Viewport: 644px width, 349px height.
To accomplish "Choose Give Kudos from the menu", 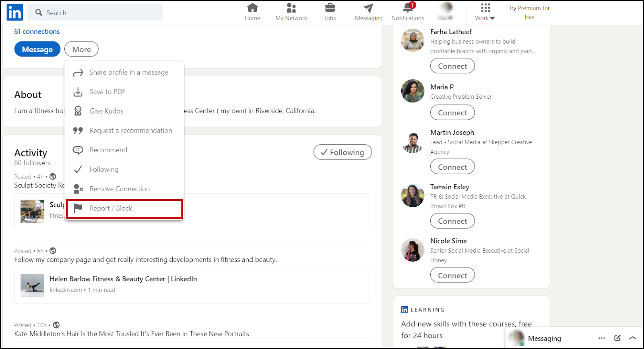I will point(125,111).
